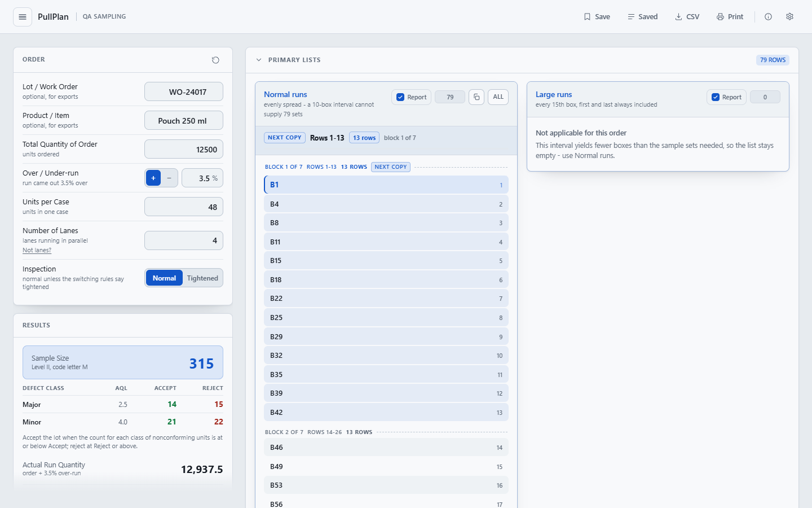Set inspection to Tightened
This screenshot has height=508, width=812.
[202, 278]
